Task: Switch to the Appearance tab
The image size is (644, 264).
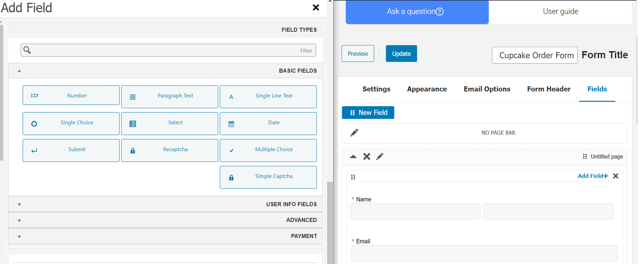Action: pos(427,89)
